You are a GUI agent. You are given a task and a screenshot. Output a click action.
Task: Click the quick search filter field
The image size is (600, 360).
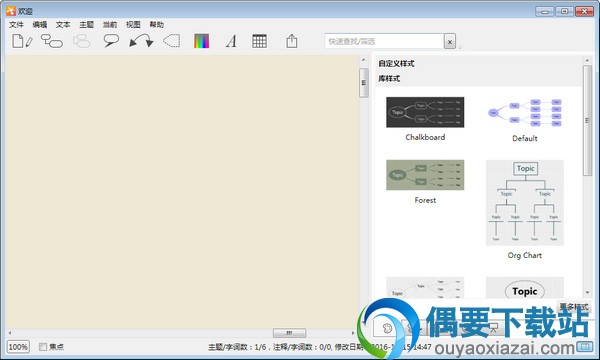coord(384,41)
